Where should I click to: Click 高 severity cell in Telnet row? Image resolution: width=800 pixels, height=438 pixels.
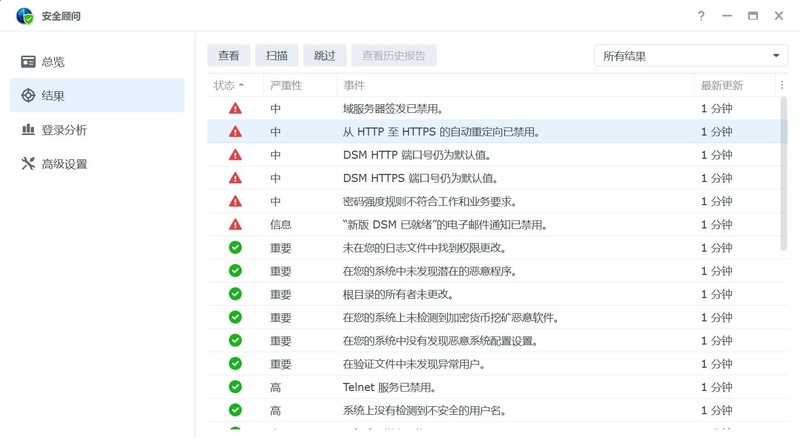[x=276, y=387]
